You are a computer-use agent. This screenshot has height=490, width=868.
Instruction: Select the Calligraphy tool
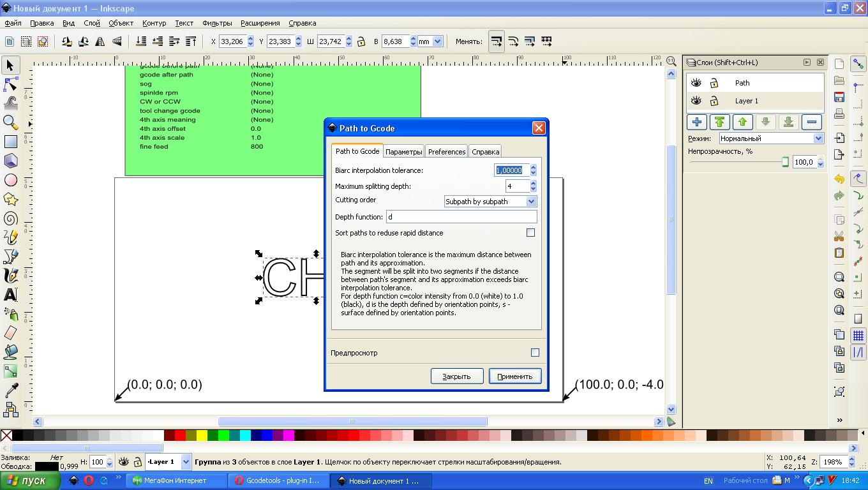tap(10, 276)
